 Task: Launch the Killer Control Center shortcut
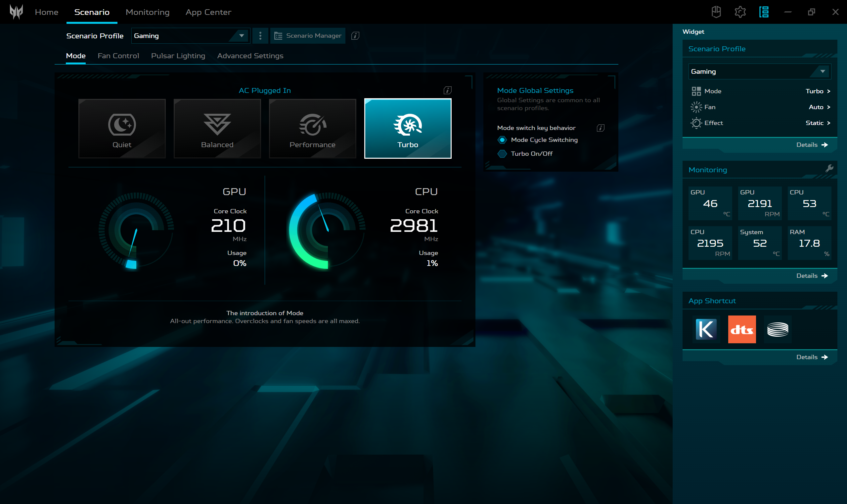pos(706,329)
